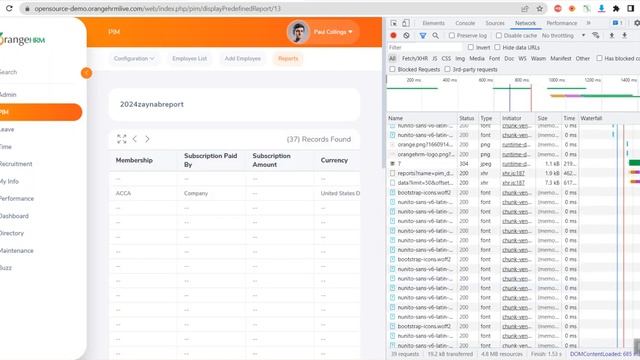Sort network requests by Status column
The height and width of the screenshot is (360, 640).
click(467, 118)
